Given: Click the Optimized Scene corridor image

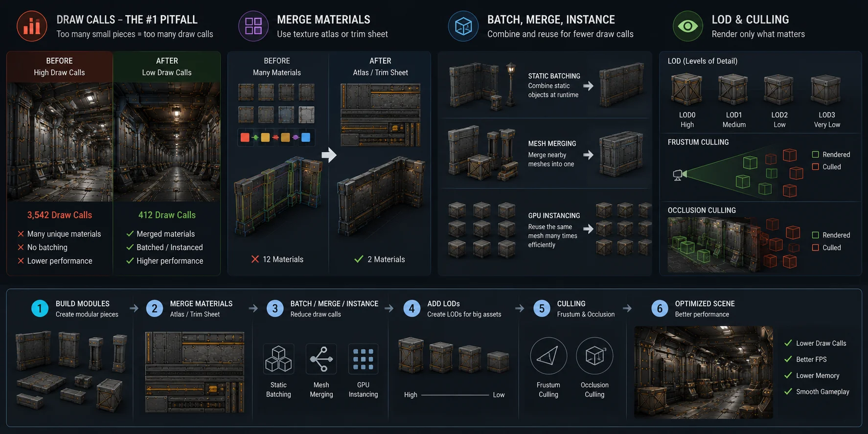Looking at the screenshot, I should pyautogui.click(x=704, y=372).
